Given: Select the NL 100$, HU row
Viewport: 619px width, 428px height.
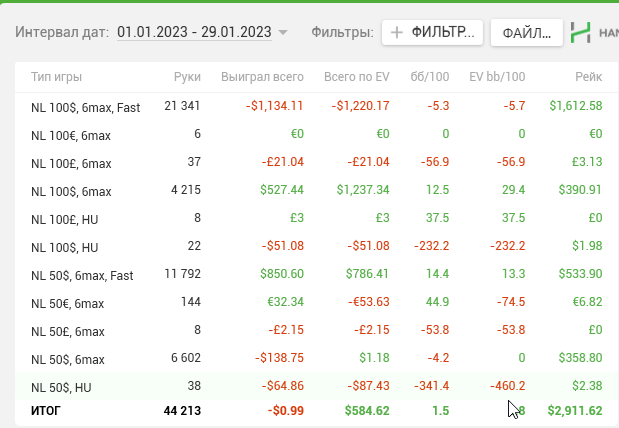Looking at the screenshot, I should [317, 246].
